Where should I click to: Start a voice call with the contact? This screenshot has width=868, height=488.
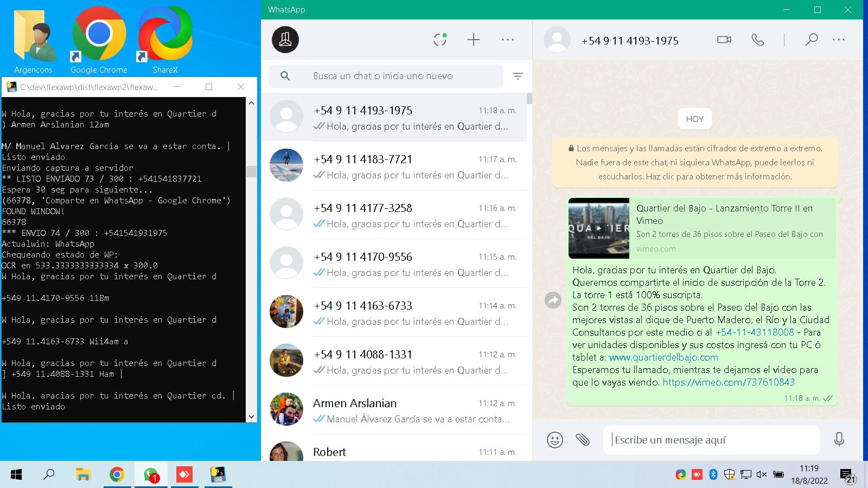(x=758, y=40)
